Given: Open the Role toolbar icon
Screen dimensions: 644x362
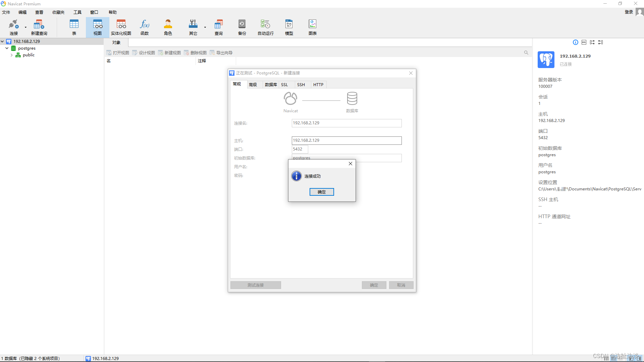Looking at the screenshot, I should point(168,27).
